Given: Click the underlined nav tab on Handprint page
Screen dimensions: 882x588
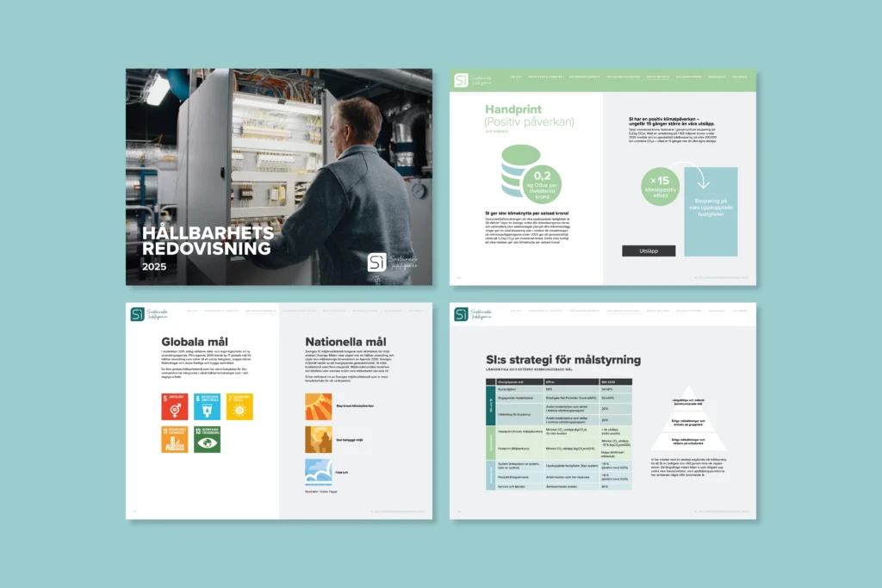Looking at the screenshot, I should pos(657,77).
